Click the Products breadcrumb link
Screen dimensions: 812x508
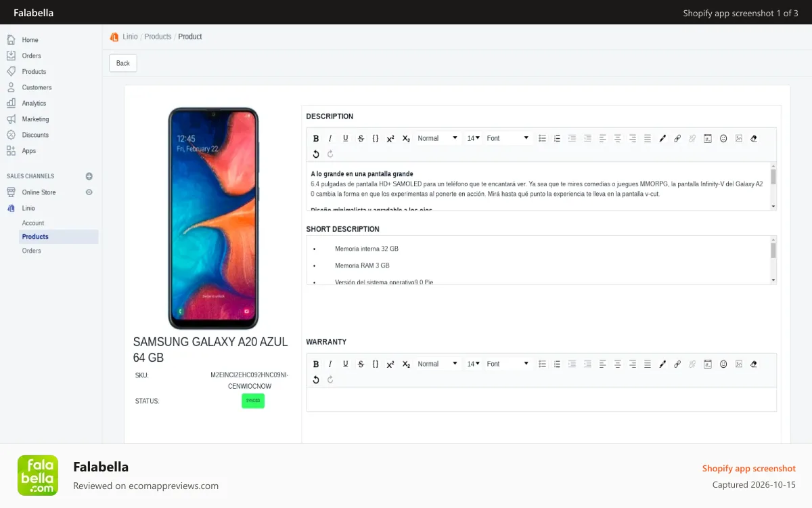coord(158,37)
